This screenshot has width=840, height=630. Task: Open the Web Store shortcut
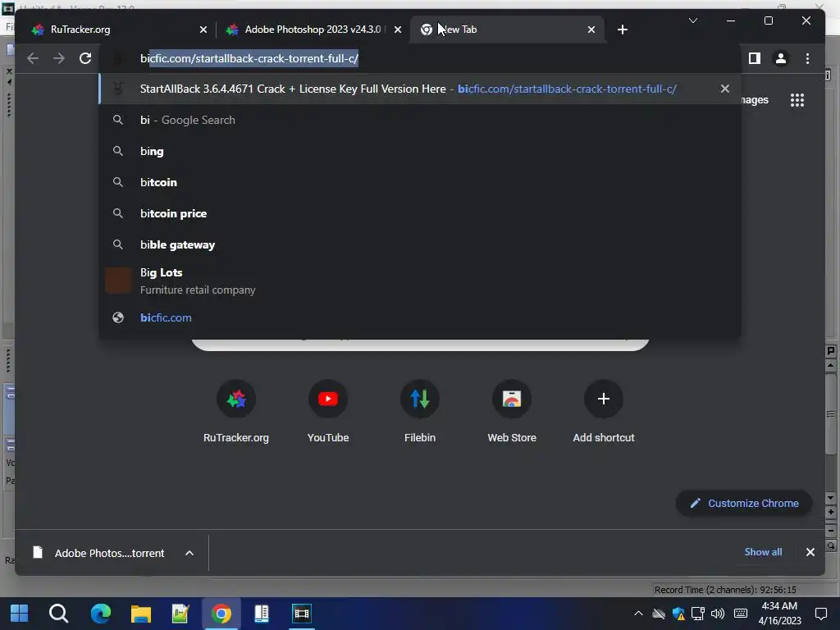point(512,412)
